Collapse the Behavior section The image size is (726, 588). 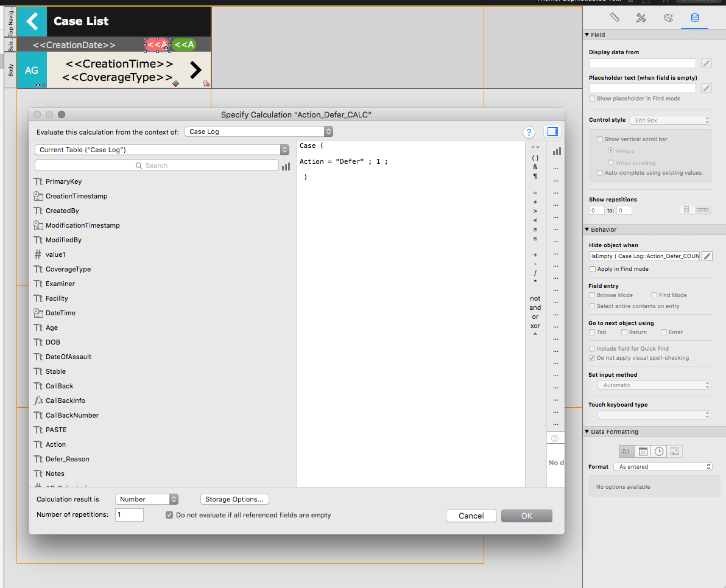pyautogui.click(x=587, y=229)
